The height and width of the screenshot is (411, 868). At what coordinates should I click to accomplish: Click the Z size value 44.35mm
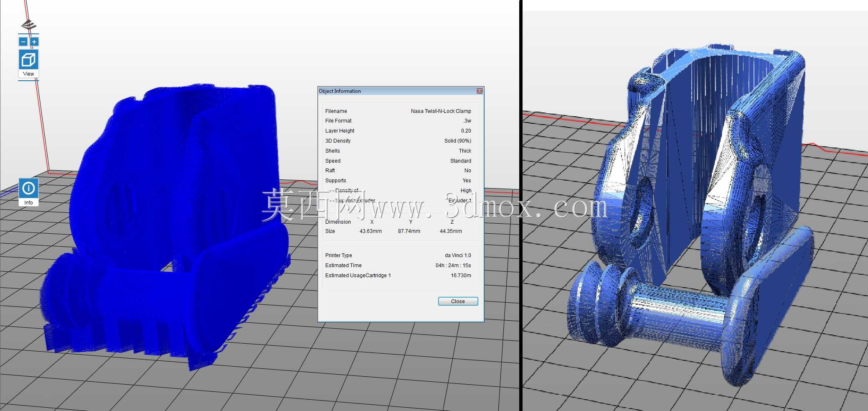[451, 231]
